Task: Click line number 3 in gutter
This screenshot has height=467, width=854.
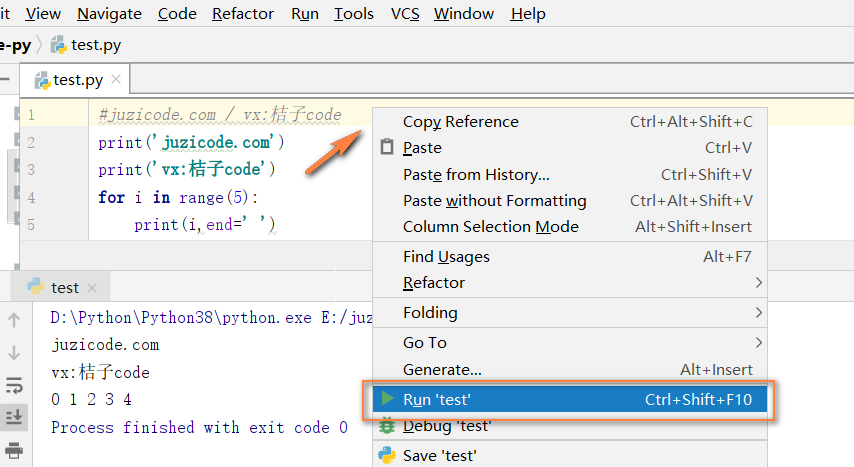Action: tap(31, 169)
